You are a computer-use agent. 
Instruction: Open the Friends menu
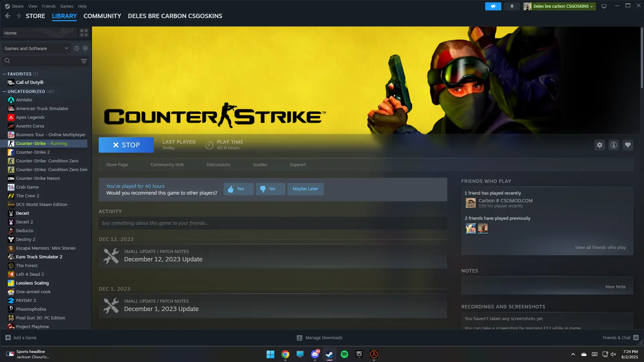tap(49, 6)
